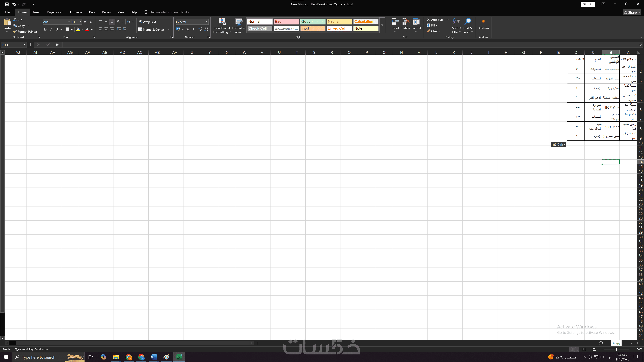
Task: Click the Sign in button
Action: (587, 4)
